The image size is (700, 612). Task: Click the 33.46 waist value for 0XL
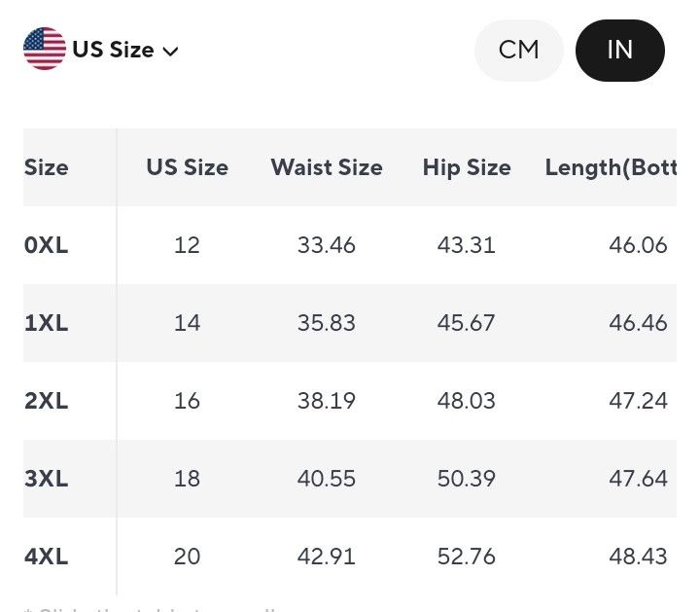pyautogui.click(x=327, y=245)
